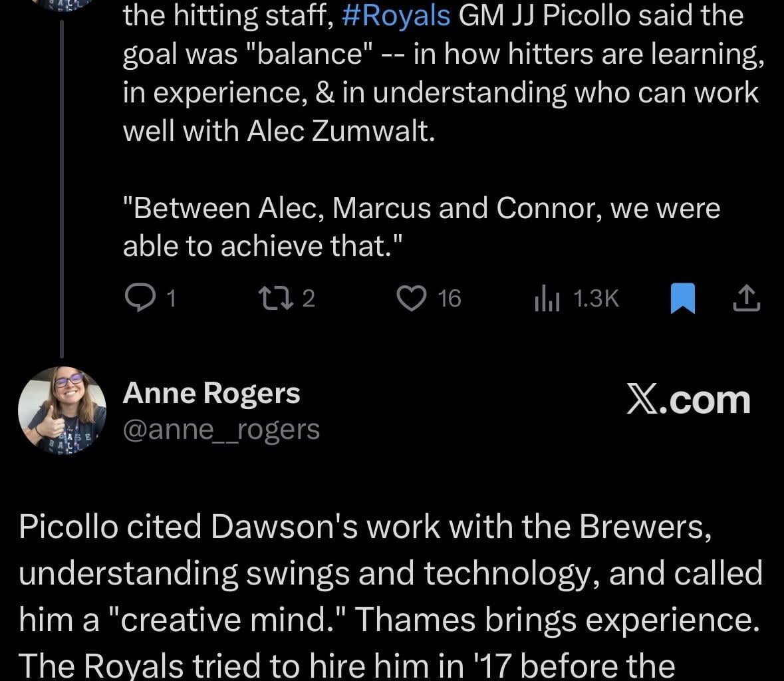Open the share icon for this tweet
Screen dimensions: 784x681
click(745, 299)
